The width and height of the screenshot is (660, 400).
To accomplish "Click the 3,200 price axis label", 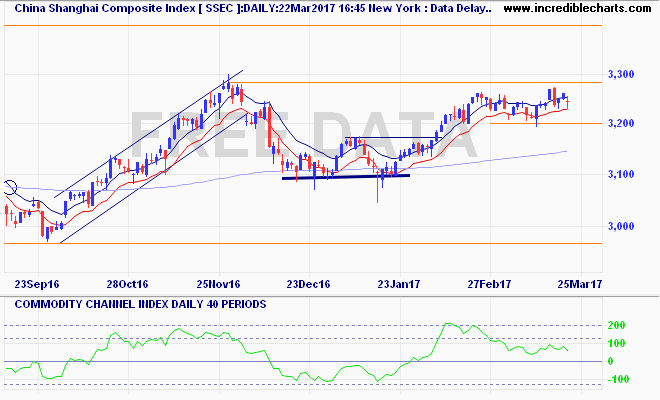I will click(621, 123).
